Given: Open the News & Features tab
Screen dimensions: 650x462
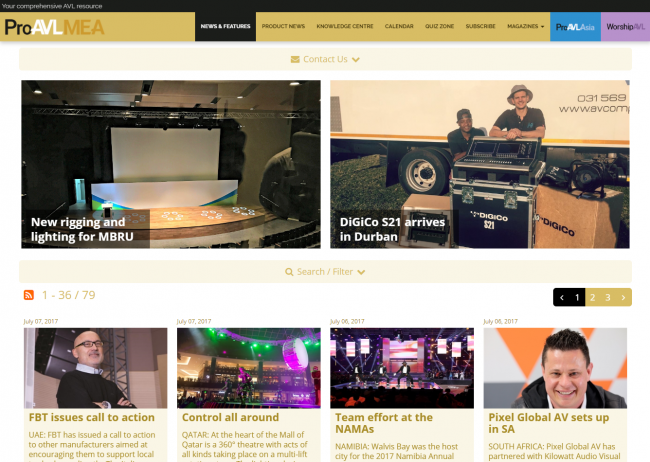Looking at the screenshot, I should (226, 26).
